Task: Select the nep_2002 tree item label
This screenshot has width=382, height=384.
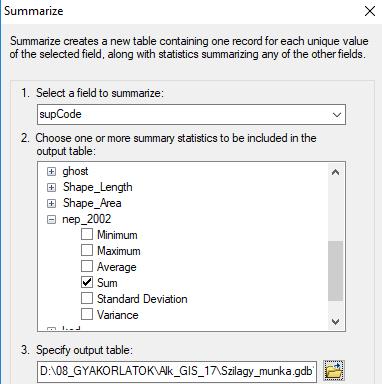Action: coord(87,219)
